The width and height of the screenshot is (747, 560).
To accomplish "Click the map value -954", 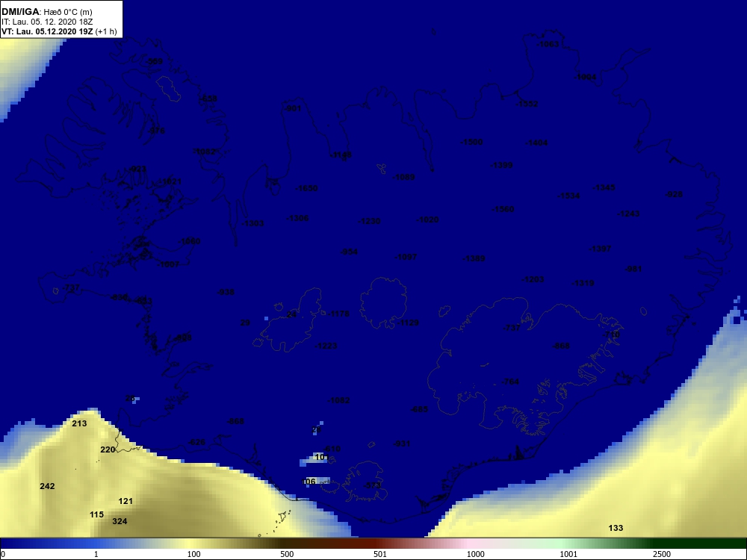I will 349,252.
